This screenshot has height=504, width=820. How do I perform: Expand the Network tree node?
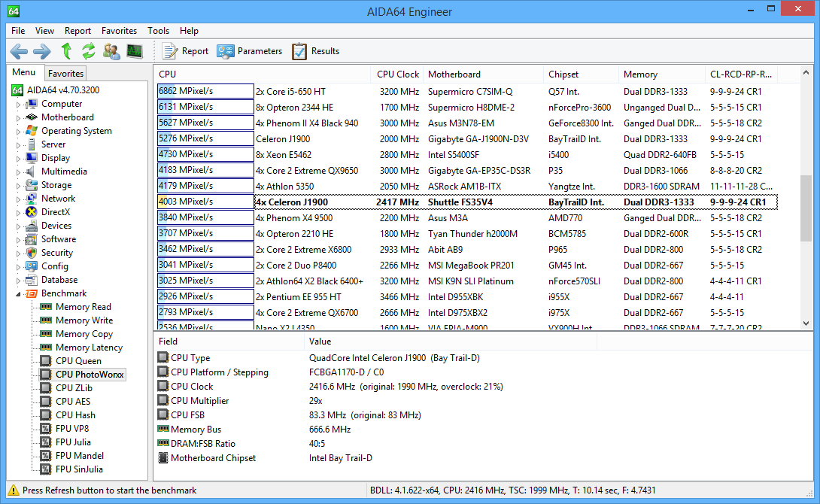click(x=18, y=199)
